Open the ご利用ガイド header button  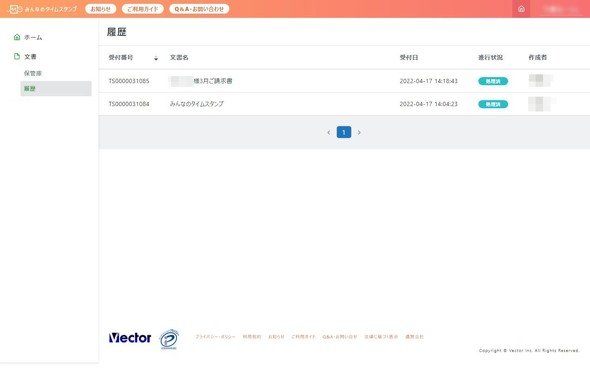click(143, 9)
